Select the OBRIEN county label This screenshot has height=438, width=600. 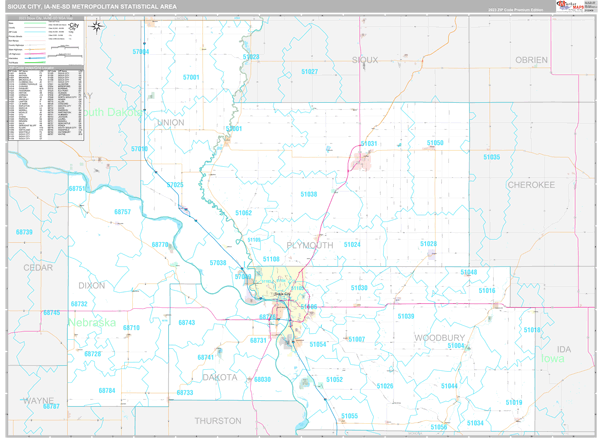[x=531, y=60]
